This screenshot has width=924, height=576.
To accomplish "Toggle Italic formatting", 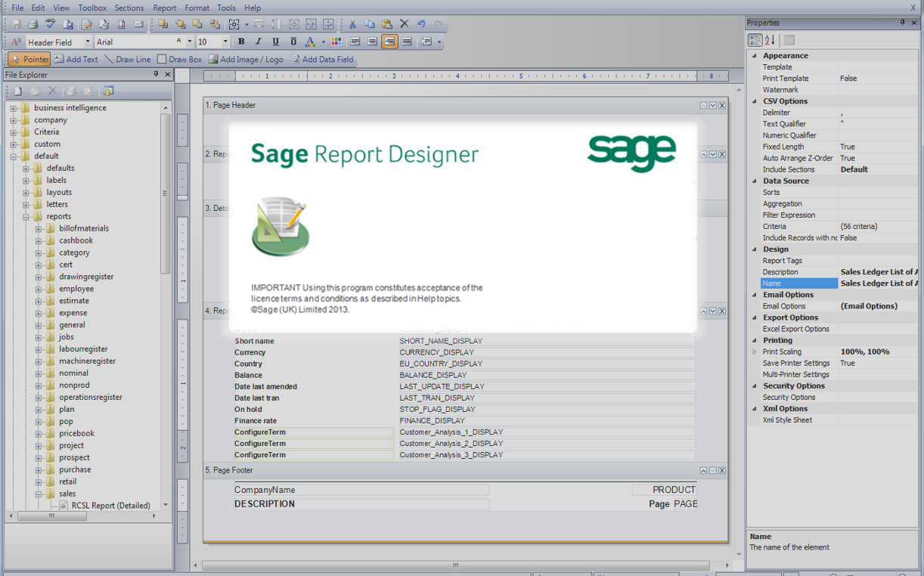I will coord(259,42).
